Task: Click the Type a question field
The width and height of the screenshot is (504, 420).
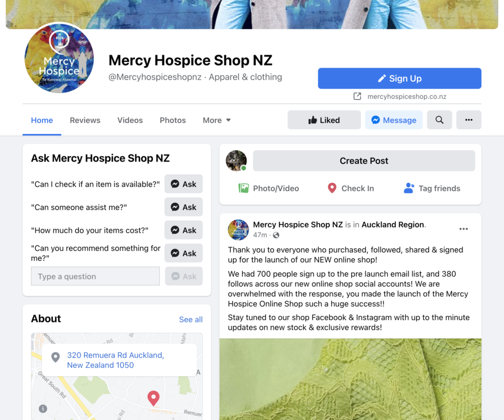Action: tap(95, 276)
